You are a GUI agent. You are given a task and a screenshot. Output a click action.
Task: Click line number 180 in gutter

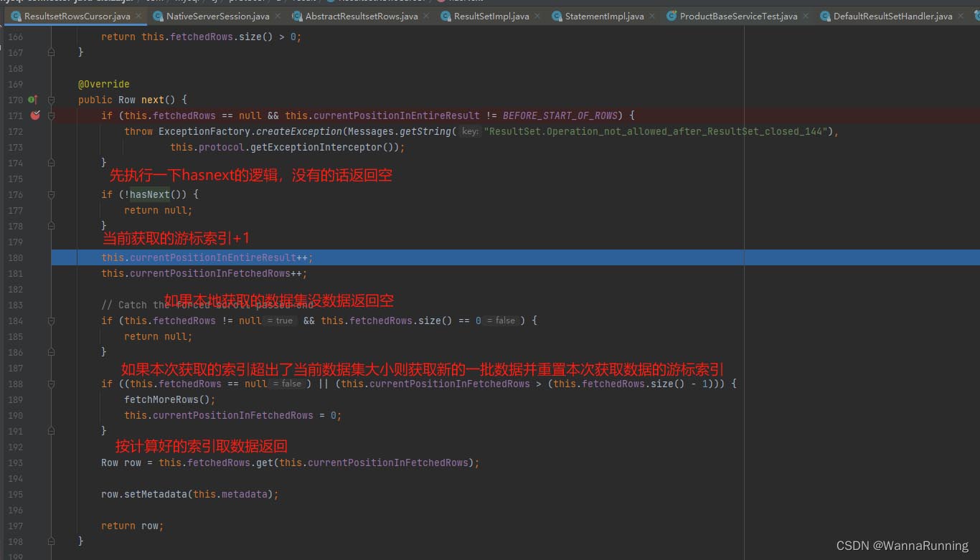coord(15,257)
